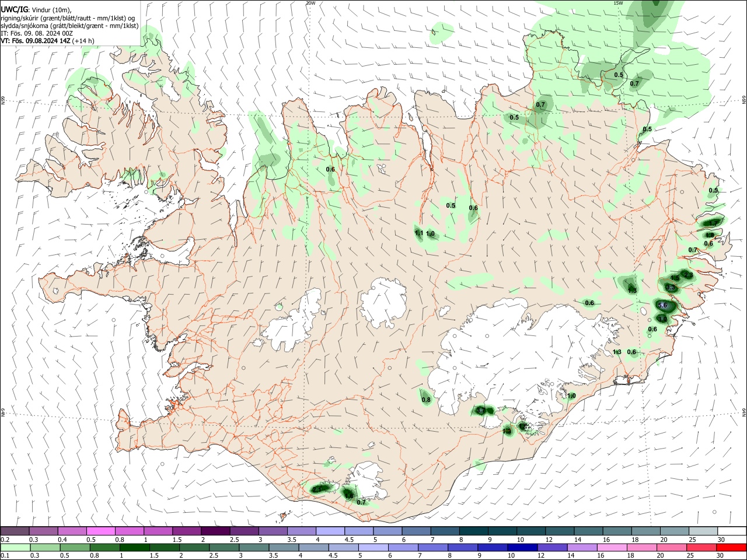This screenshot has width=747, height=560.
Task: Click the 2.3 precipitation value on the map
Action: pos(689,275)
